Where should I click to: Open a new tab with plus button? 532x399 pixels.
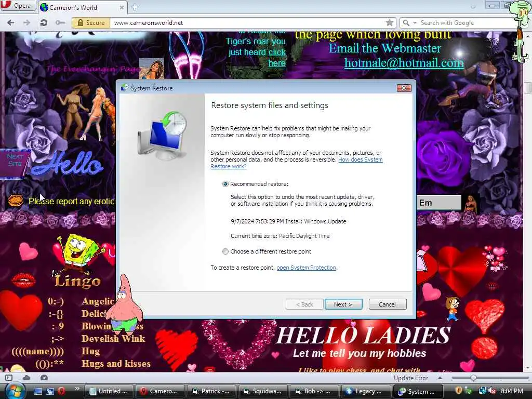click(x=135, y=7)
